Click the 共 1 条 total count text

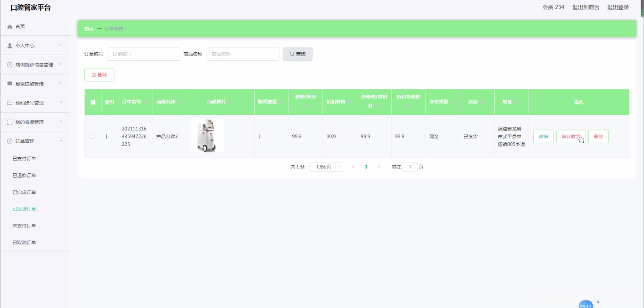coord(297,167)
